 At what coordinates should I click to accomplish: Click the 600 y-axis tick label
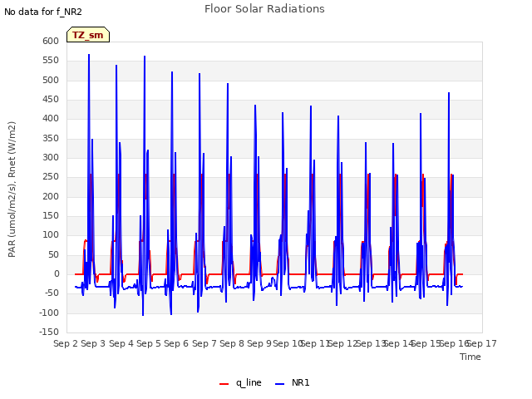51,41
